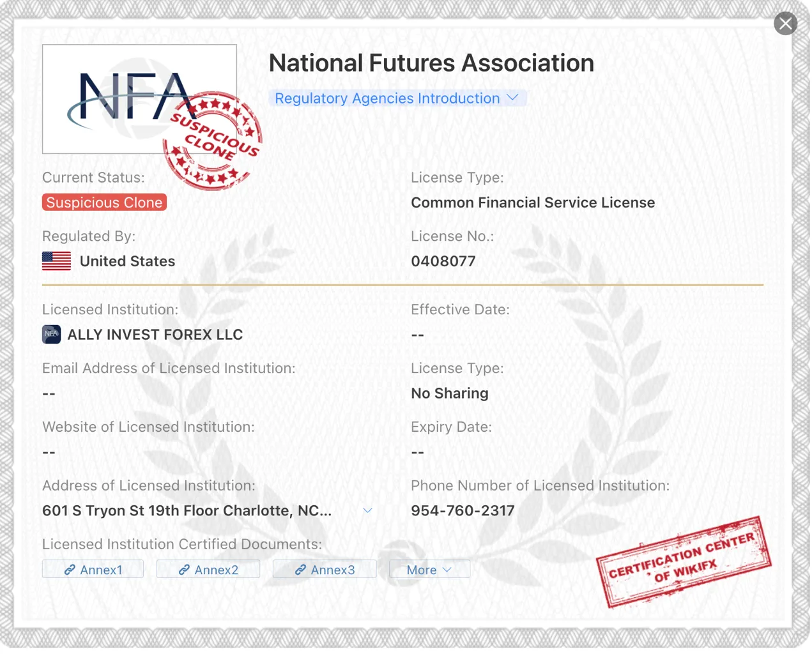Click the link icon in Annex1
The width and height of the screenshot is (812, 654).
pyautogui.click(x=70, y=570)
